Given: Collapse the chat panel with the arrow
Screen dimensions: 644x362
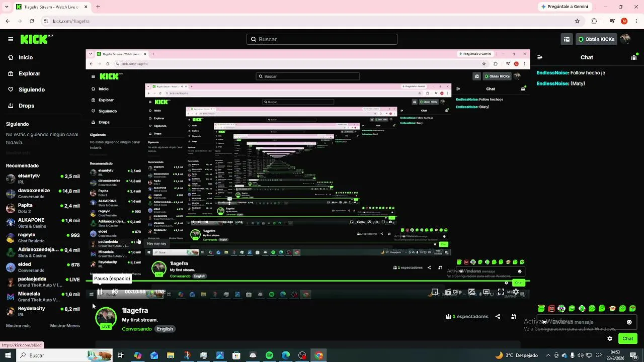Looking at the screenshot, I should pos(540,57).
